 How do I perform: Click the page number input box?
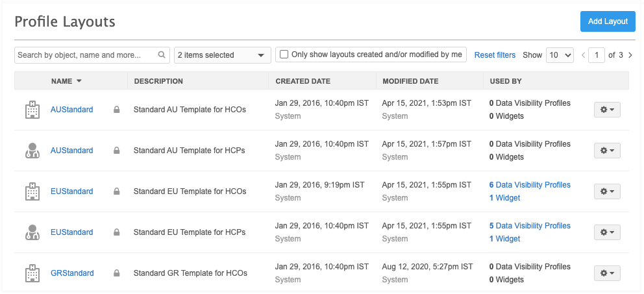[597, 55]
